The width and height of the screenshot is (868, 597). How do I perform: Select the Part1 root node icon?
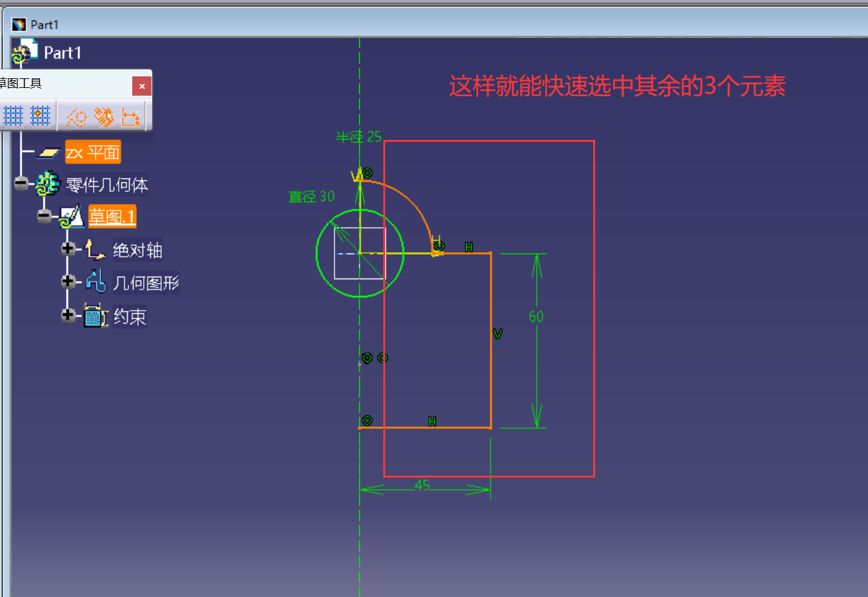pos(24,52)
